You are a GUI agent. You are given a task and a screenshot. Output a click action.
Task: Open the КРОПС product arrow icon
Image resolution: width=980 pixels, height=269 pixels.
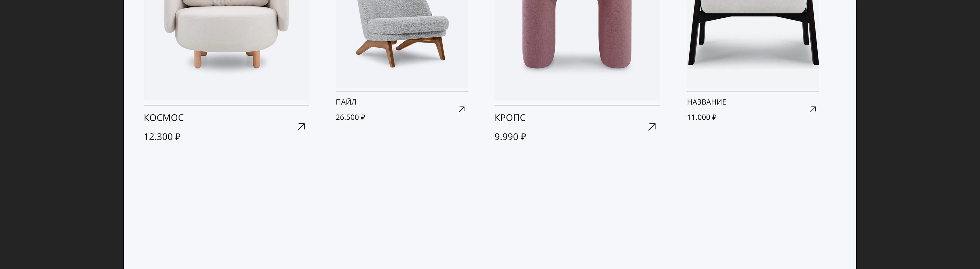point(652,127)
